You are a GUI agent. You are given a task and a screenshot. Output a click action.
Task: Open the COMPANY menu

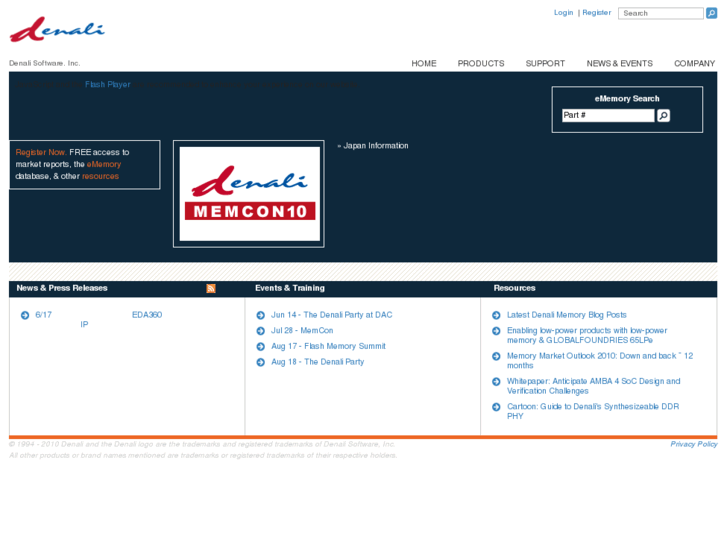pos(695,64)
